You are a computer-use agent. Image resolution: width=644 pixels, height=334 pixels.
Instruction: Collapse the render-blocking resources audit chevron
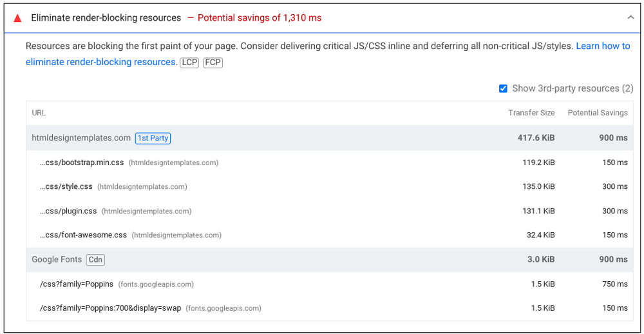pyautogui.click(x=630, y=18)
